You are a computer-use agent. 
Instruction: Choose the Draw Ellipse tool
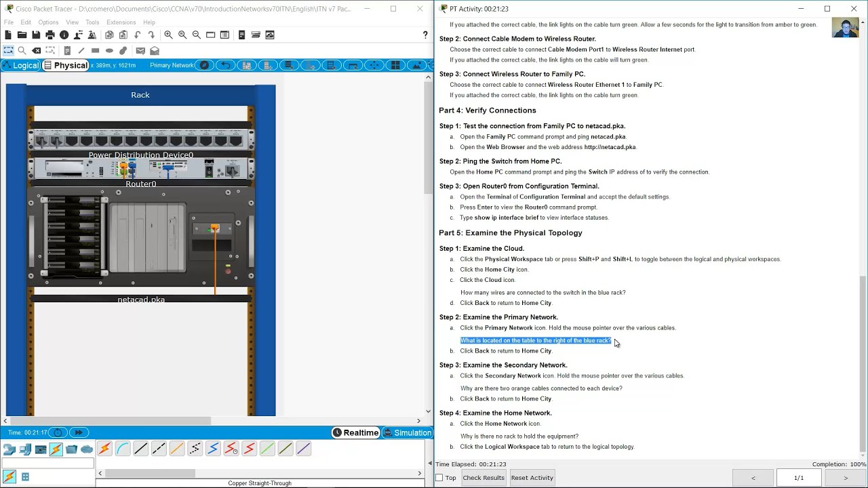click(x=109, y=50)
